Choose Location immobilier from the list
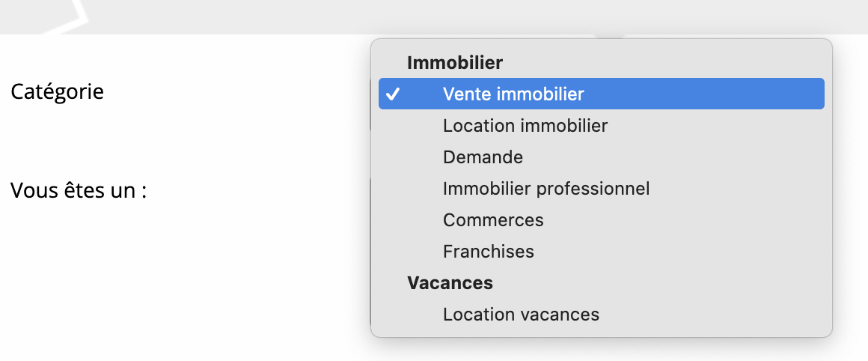Image resolution: width=868 pixels, height=361 pixels. (x=525, y=126)
